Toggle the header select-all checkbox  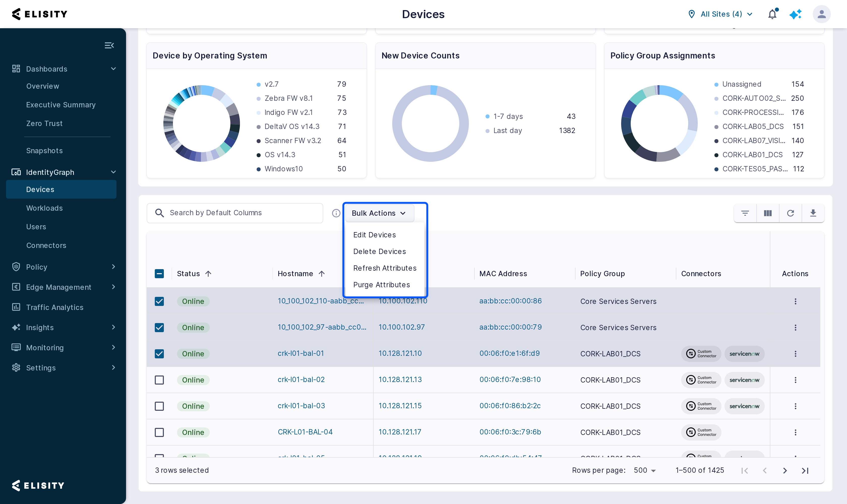(x=159, y=273)
